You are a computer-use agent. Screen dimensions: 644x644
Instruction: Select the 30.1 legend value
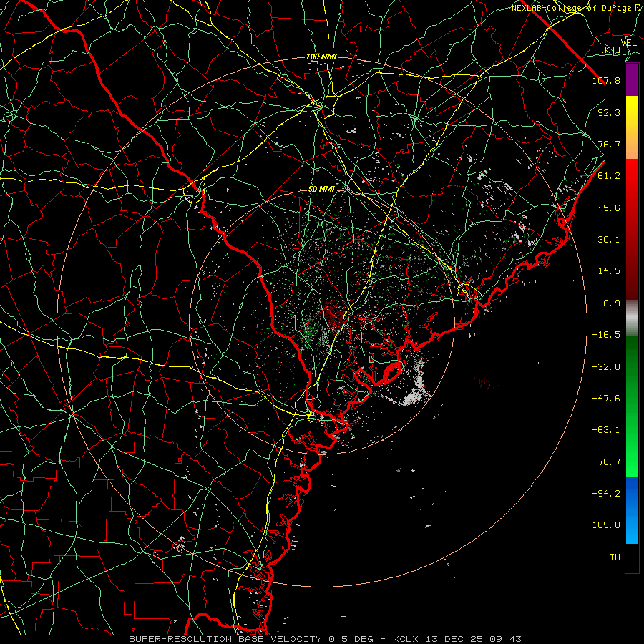[x=609, y=240]
